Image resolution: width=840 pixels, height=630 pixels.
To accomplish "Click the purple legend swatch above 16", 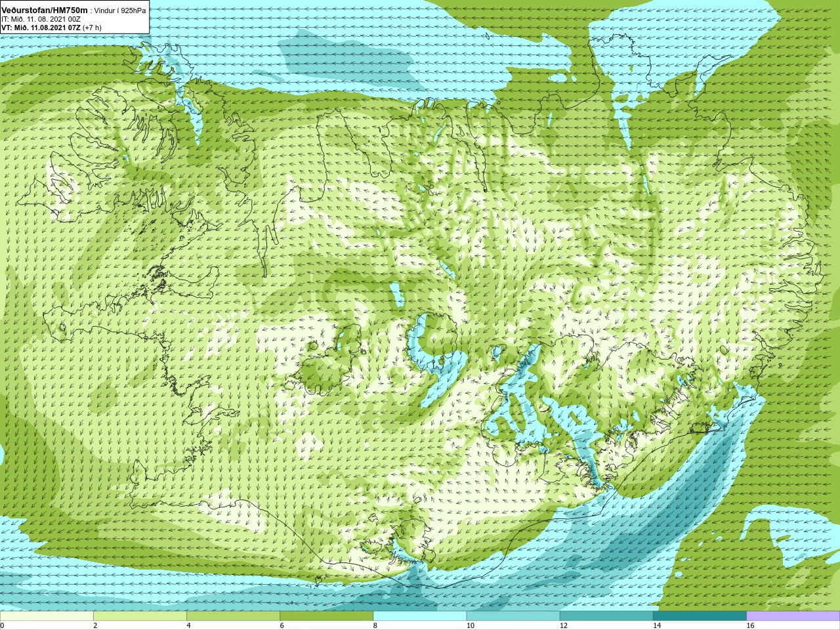I will [x=793, y=616].
